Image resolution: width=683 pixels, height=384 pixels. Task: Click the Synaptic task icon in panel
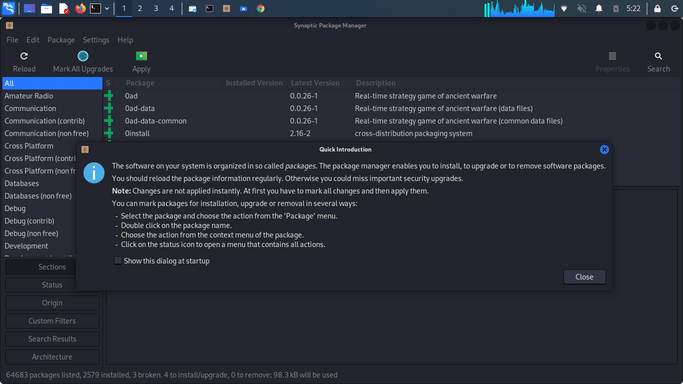227,8
